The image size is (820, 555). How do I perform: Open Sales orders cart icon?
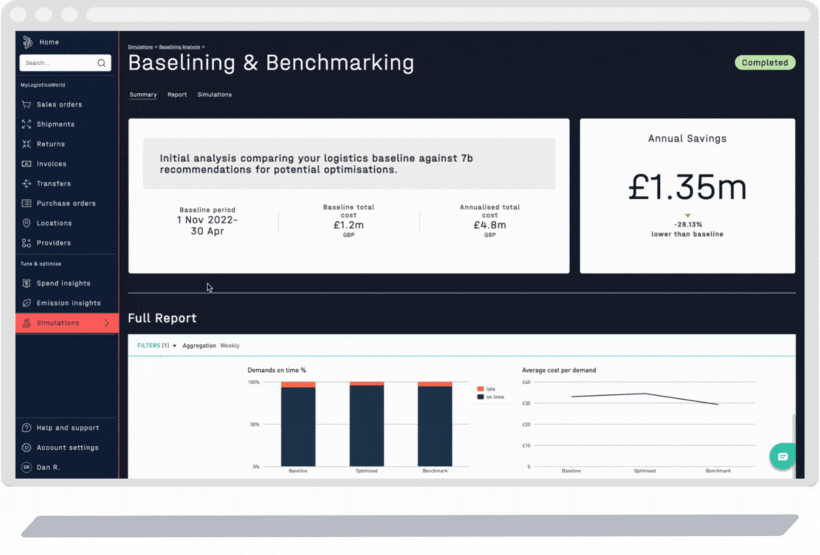click(x=26, y=104)
